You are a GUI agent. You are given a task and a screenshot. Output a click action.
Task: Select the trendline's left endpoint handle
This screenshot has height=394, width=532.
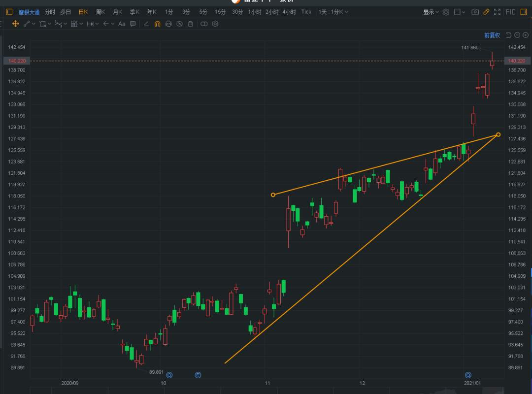coord(273,195)
